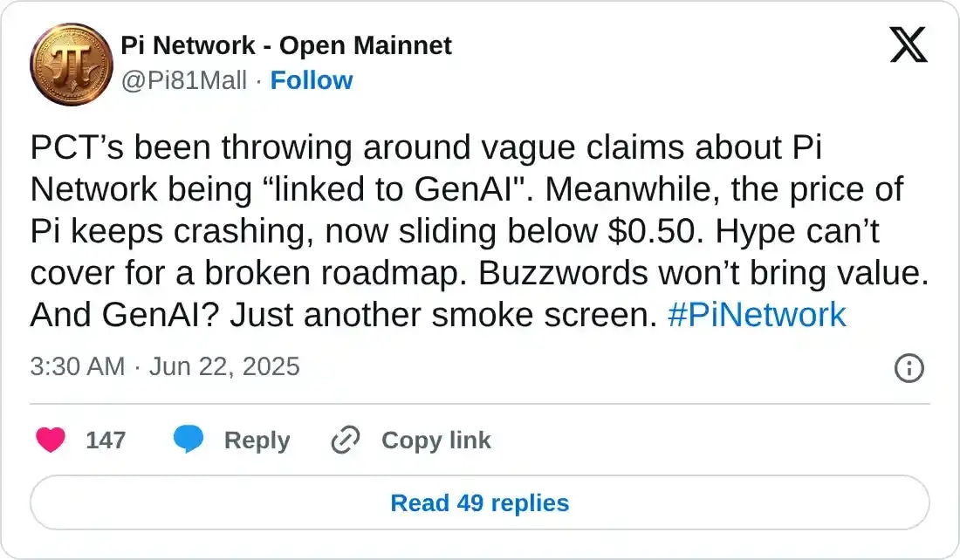Image resolution: width=960 pixels, height=560 pixels.
Task: Open the @Pi81Mall handle link
Action: [x=184, y=80]
